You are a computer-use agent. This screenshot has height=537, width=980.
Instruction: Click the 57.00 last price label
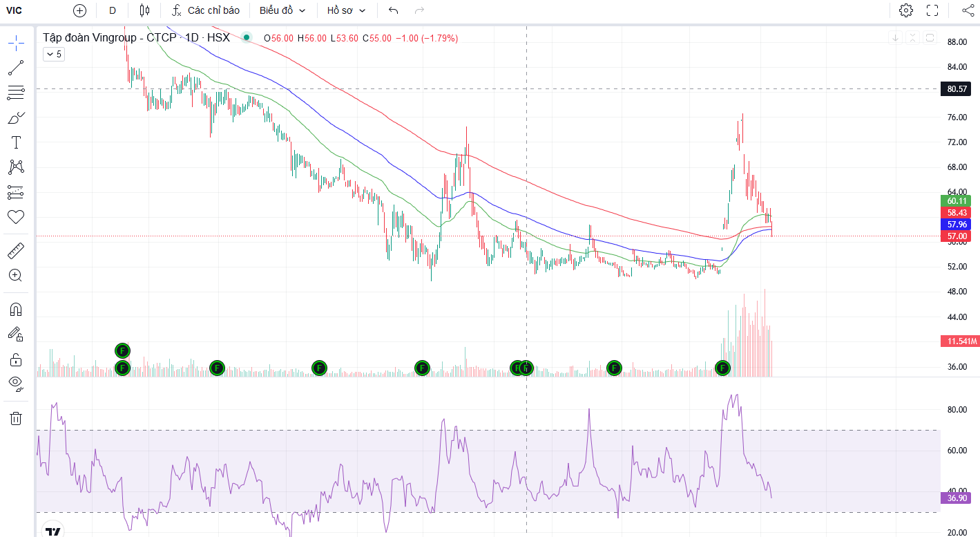pos(957,236)
